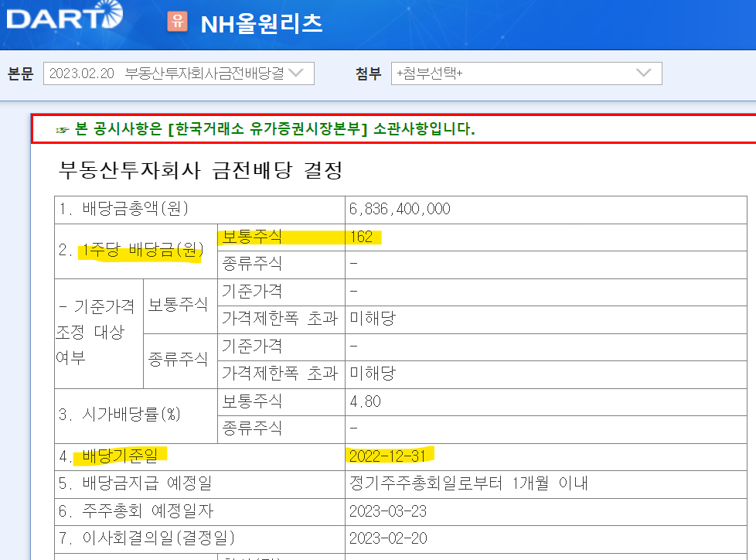
Task: Click the highlighted 배당기준일 label
Action: pyautogui.click(x=120, y=456)
